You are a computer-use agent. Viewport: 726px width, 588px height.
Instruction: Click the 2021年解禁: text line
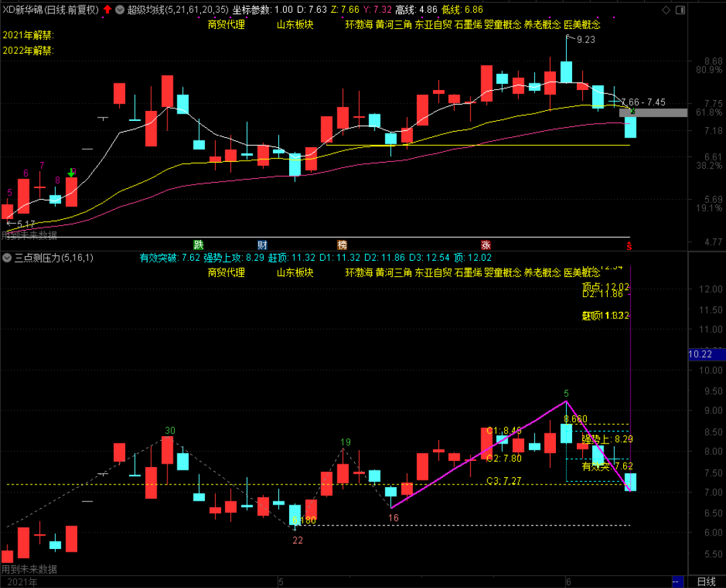point(28,35)
